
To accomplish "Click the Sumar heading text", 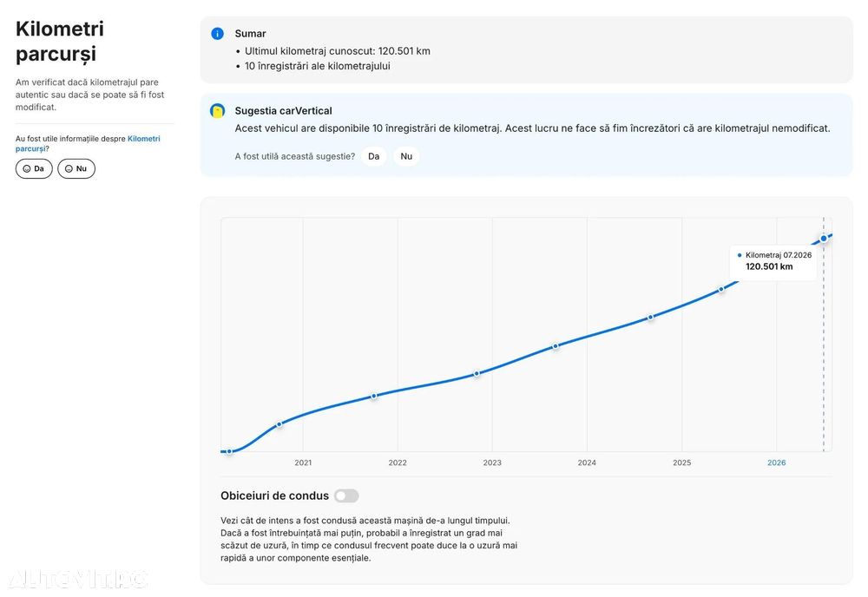I will 250,34.
